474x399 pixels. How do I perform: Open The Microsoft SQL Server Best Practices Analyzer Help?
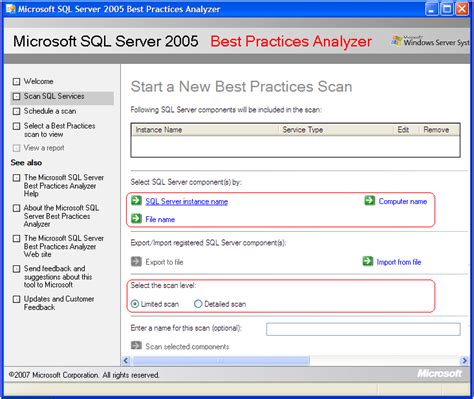coord(63,185)
